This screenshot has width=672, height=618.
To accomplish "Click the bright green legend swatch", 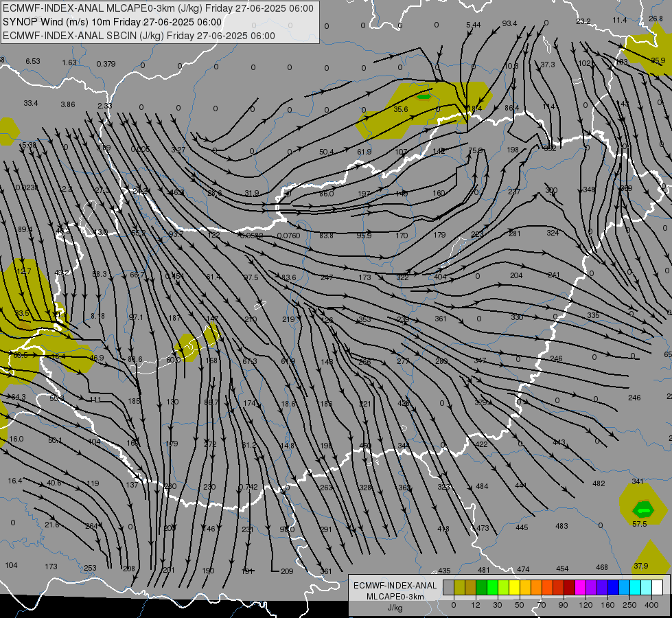I will click(492, 588).
